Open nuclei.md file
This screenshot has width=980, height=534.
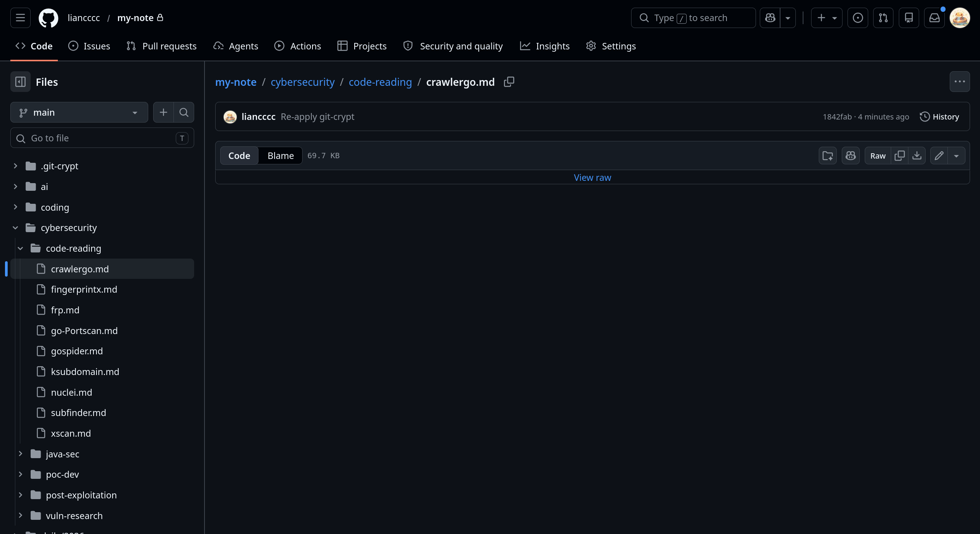tap(102, 392)
